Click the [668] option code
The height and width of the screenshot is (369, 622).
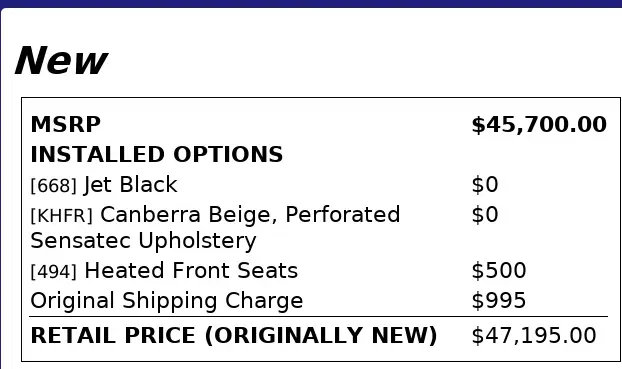click(x=54, y=185)
